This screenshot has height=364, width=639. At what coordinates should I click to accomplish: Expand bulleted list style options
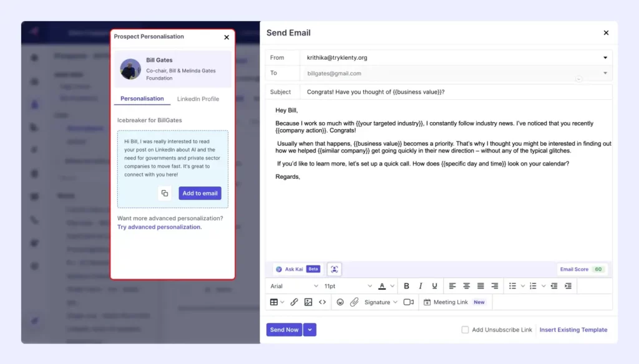(523, 286)
